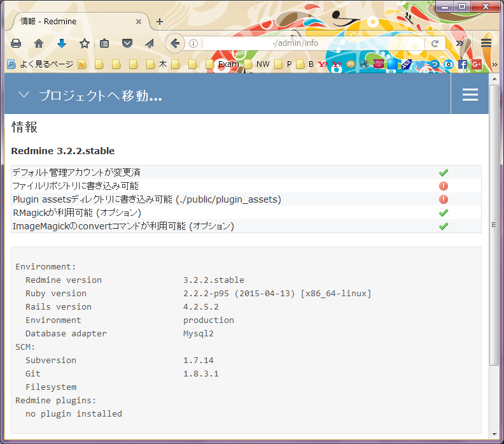Open the Firefox hamburger menu
This screenshot has width=504, height=444.
[486, 43]
